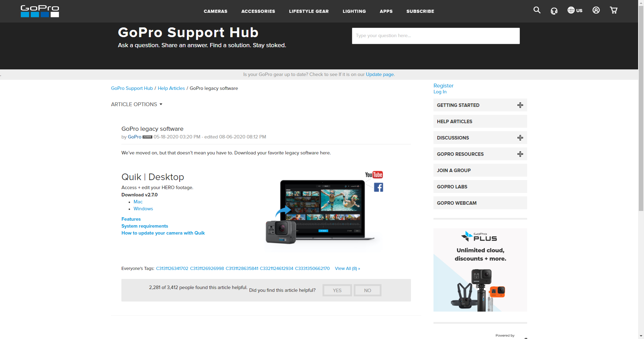Viewport: 644px width, 339px height.
Task: Click the scrollbar down arrow
Action: point(641,336)
